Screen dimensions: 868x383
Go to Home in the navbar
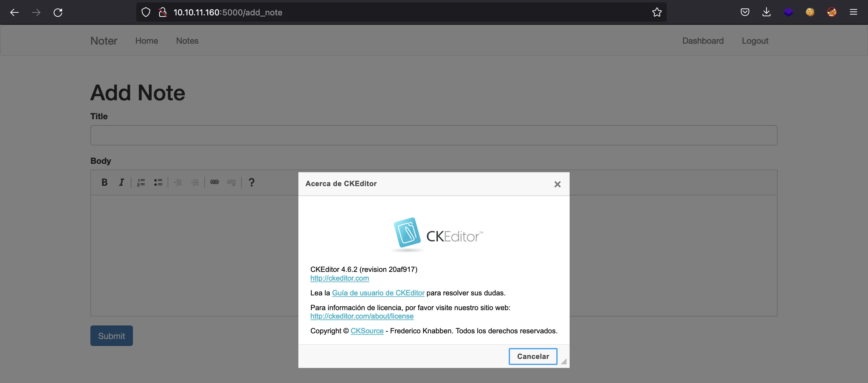click(x=146, y=41)
